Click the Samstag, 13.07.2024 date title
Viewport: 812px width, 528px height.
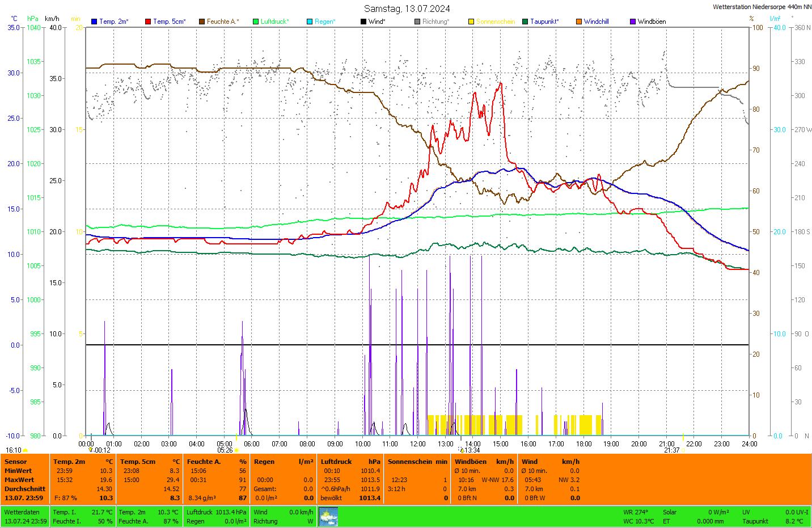tap(407, 9)
